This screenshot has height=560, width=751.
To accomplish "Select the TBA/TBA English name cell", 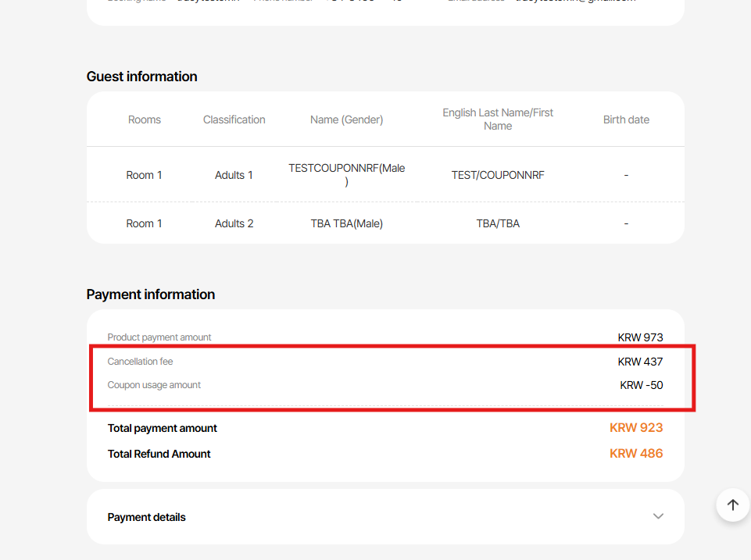I will coord(498,223).
